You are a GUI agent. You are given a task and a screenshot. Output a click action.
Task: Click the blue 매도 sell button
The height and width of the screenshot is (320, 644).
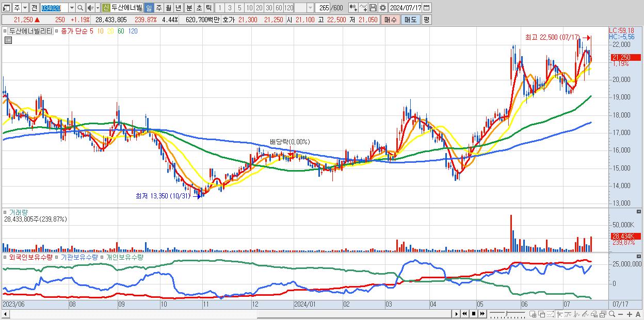tap(410, 20)
